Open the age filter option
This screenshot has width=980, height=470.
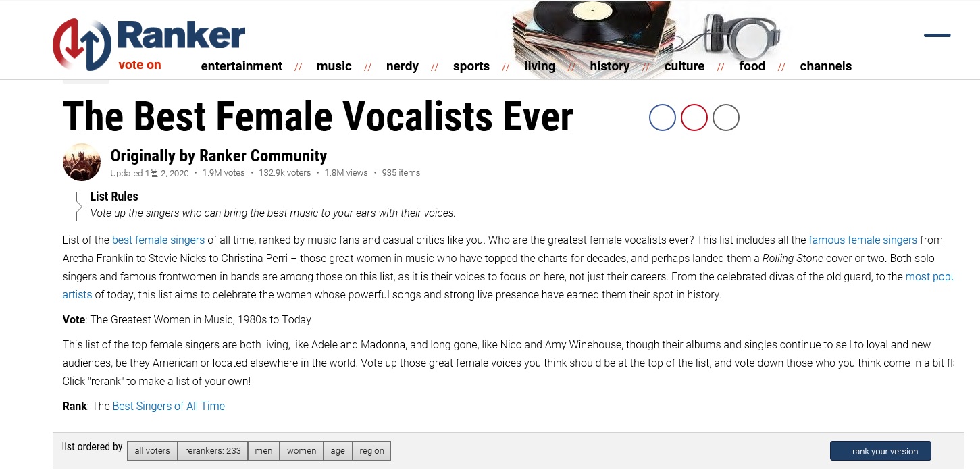338,450
